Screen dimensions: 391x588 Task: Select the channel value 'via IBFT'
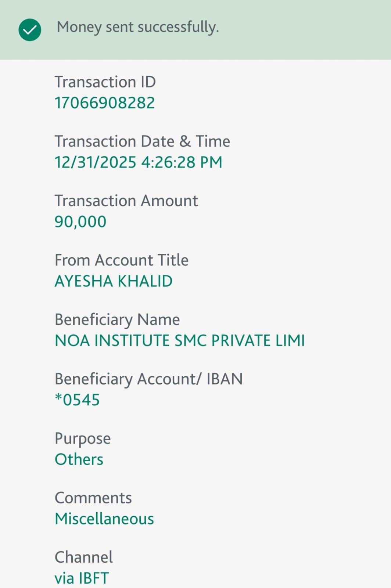pos(82,578)
